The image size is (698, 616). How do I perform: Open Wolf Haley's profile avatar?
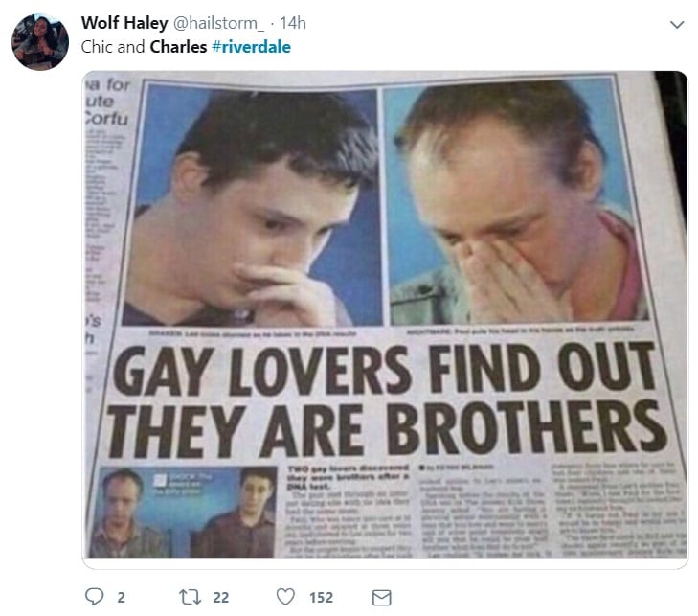pos(40,42)
